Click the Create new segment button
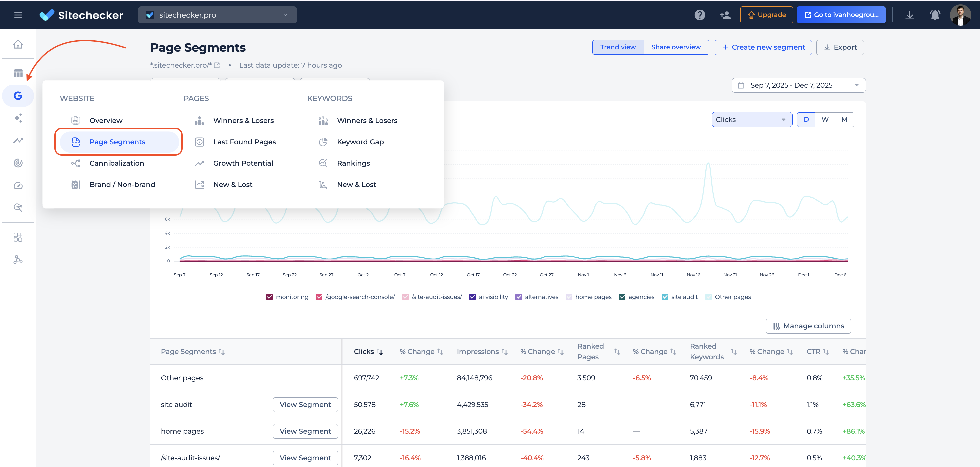The width and height of the screenshot is (980, 467). tap(763, 47)
